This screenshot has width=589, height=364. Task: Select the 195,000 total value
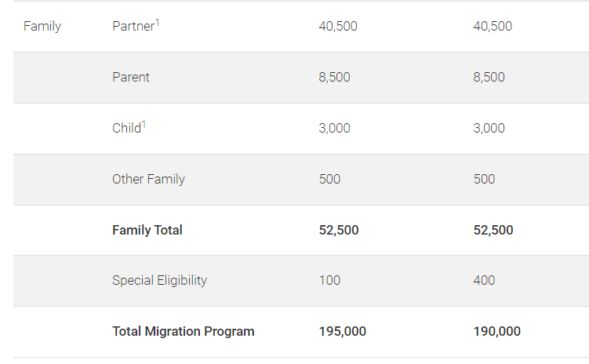(x=342, y=332)
